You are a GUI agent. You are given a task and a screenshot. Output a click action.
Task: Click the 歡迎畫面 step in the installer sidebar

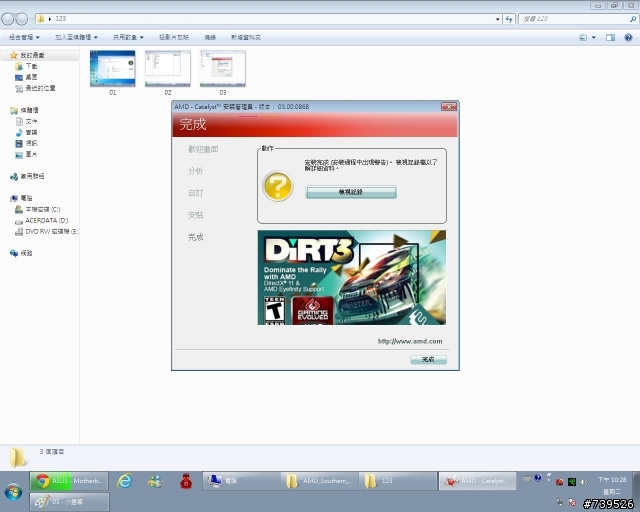[203, 149]
